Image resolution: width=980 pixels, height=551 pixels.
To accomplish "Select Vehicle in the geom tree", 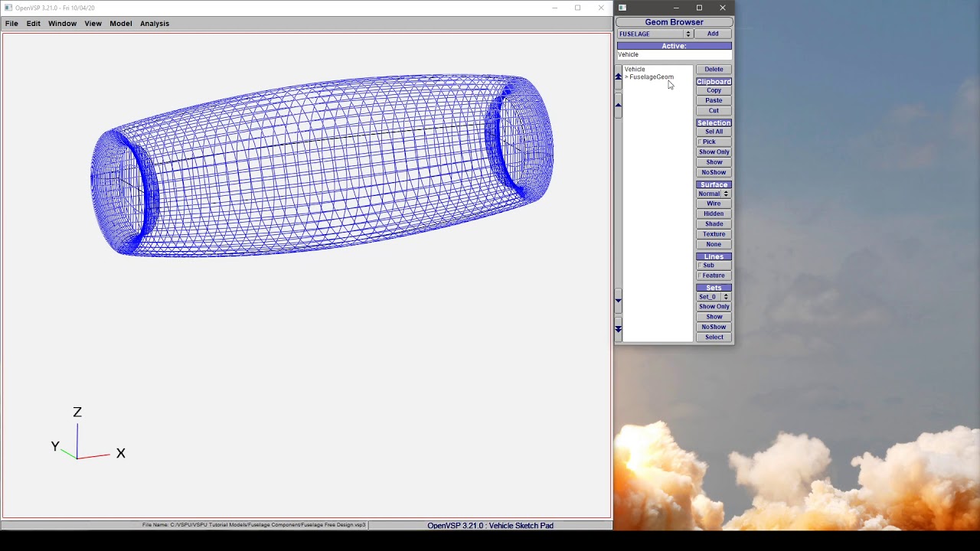I will click(x=635, y=70).
